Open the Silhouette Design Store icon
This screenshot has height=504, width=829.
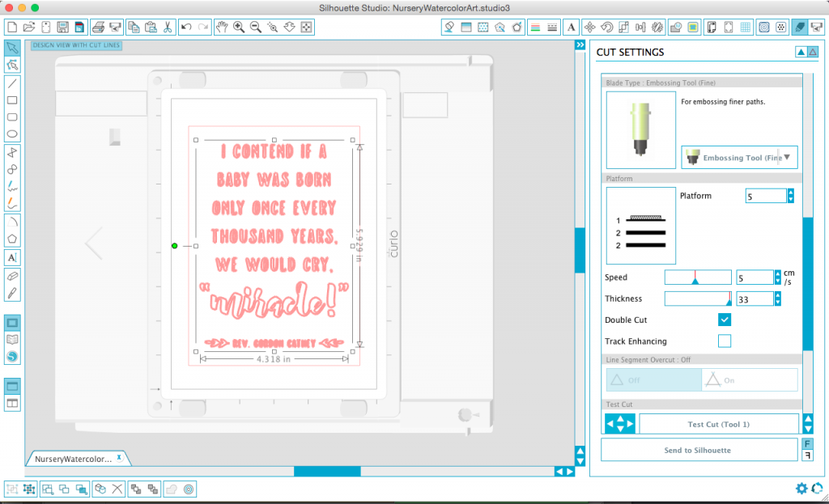tap(12, 357)
